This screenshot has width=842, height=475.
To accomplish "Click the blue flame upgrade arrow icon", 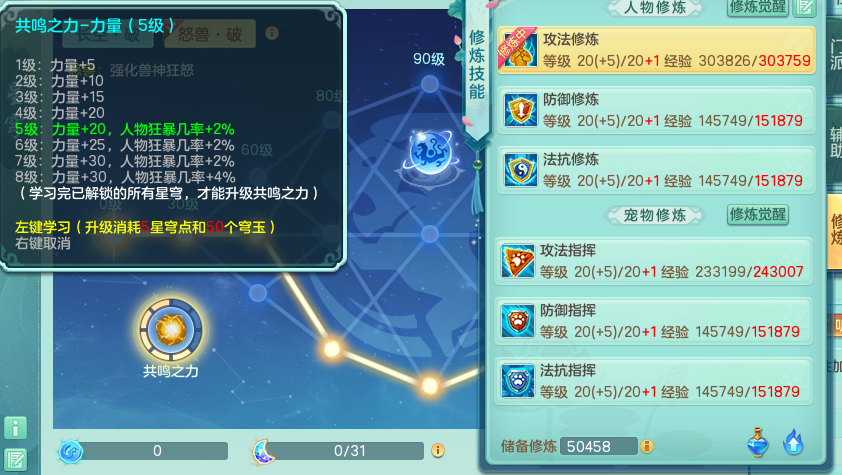I will [x=793, y=442].
